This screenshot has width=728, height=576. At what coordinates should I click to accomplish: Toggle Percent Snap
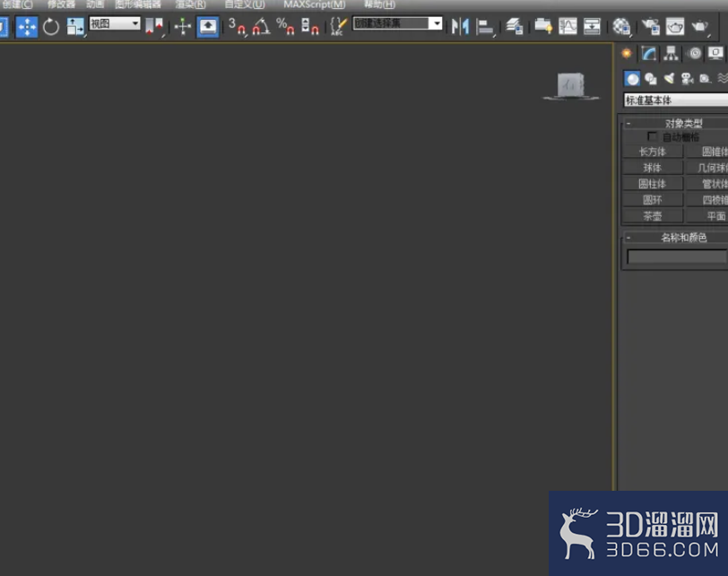pyautogui.click(x=285, y=27)
